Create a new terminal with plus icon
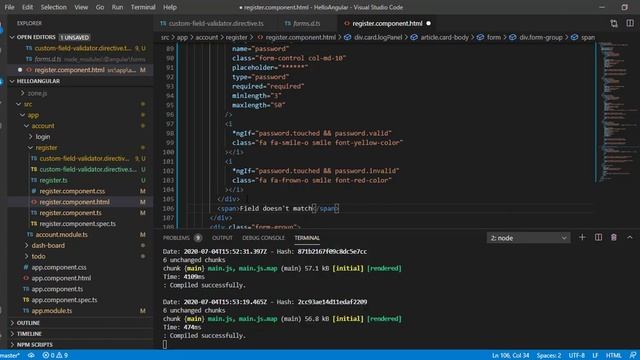 pos(582,237)
